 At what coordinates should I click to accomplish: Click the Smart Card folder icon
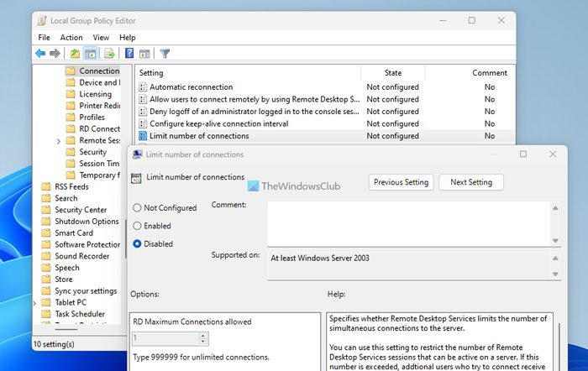(x=45, y=233)
